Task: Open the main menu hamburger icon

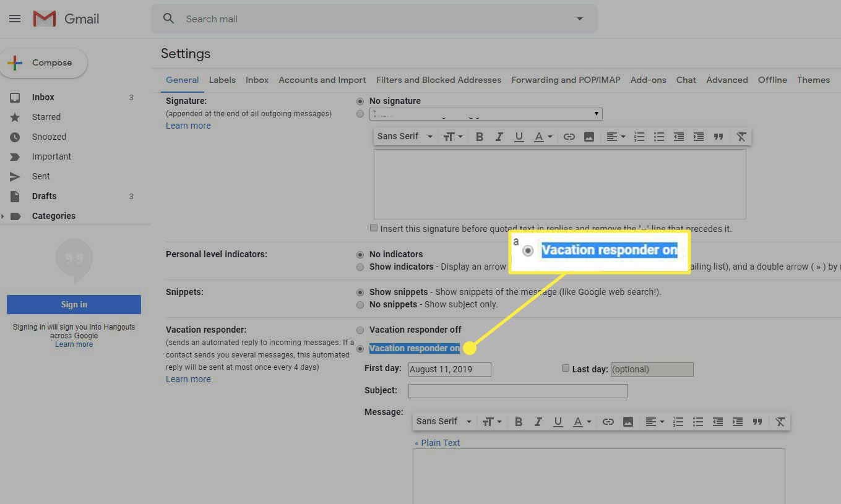Action: tap(15, 19)
